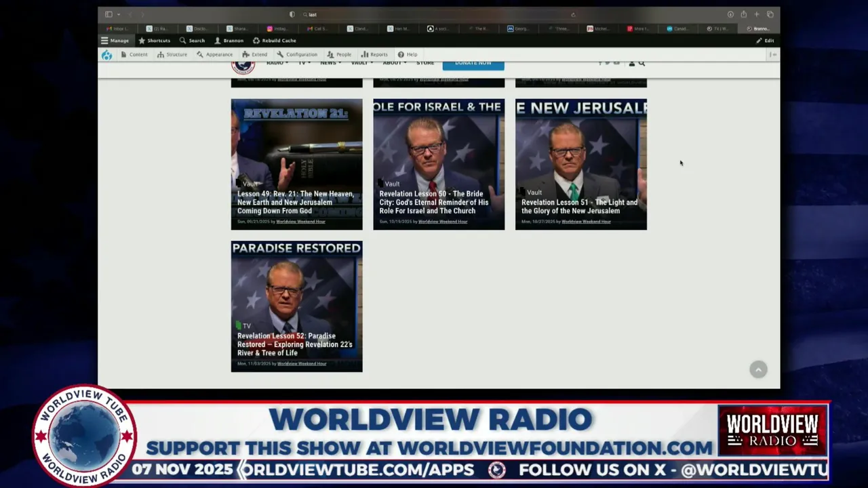Screen dimensions: 868x488
Task: Open the Structure admin menu item
Action: [x=172, y=54]
